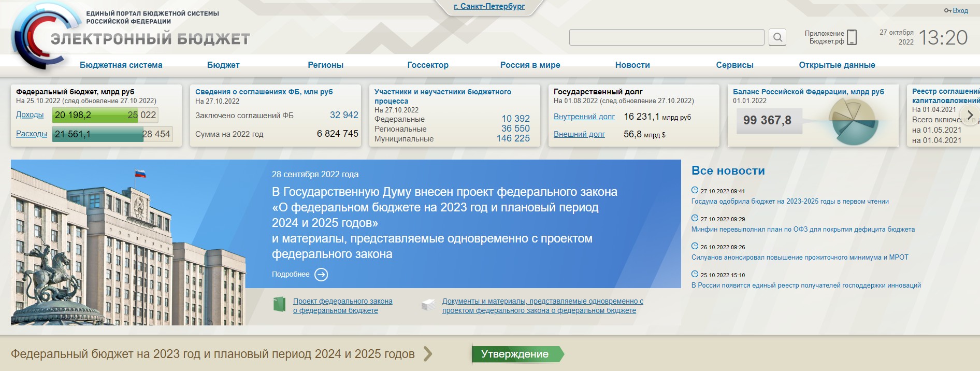
Task: Click the Федеральные count 10 392
Action: 515,119
